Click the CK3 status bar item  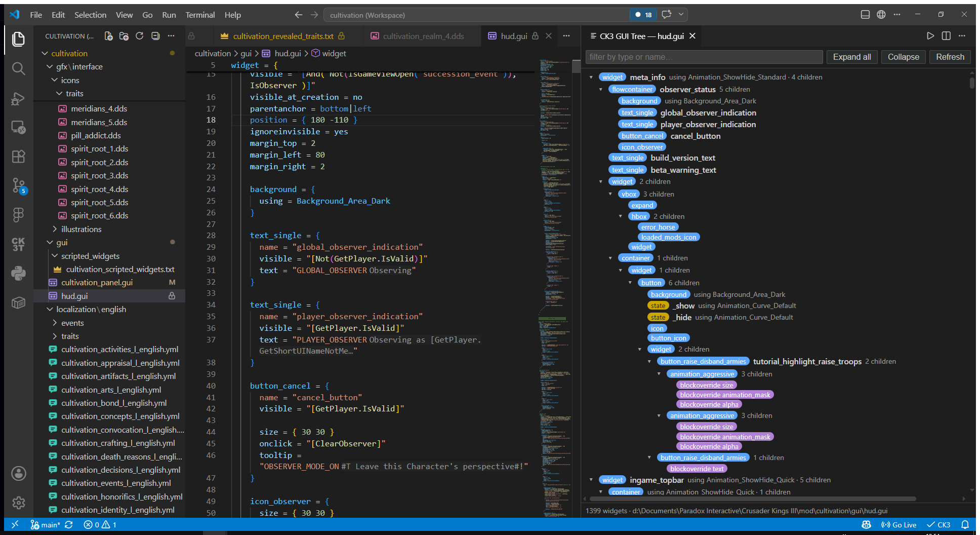click(938, 524)
